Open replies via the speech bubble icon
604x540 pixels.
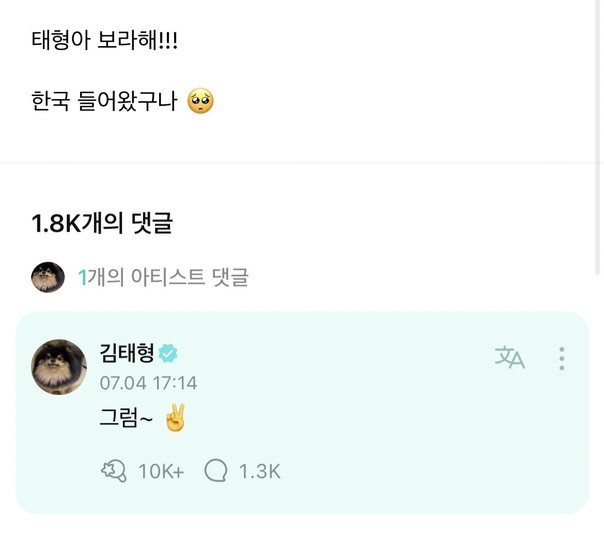point(215,471)
